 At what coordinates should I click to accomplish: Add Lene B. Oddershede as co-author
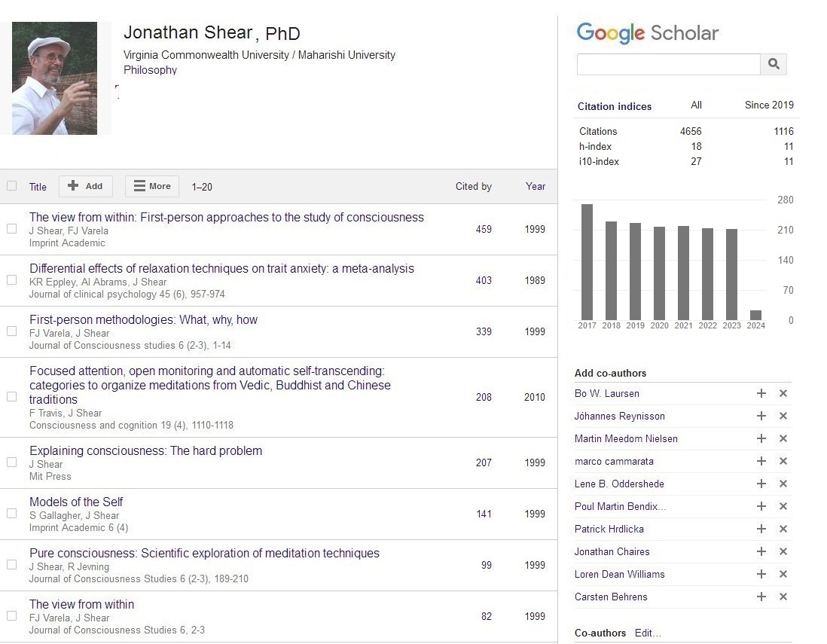coord(761,484)
